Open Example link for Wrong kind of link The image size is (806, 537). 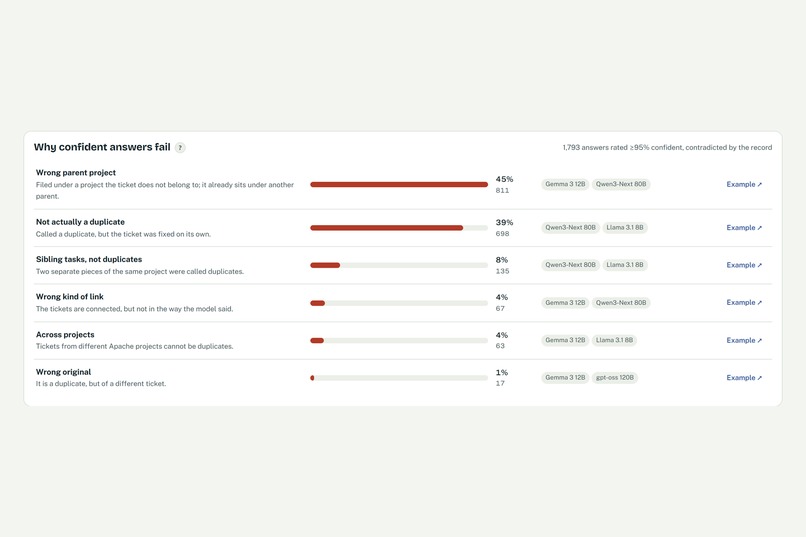[744, 302]
